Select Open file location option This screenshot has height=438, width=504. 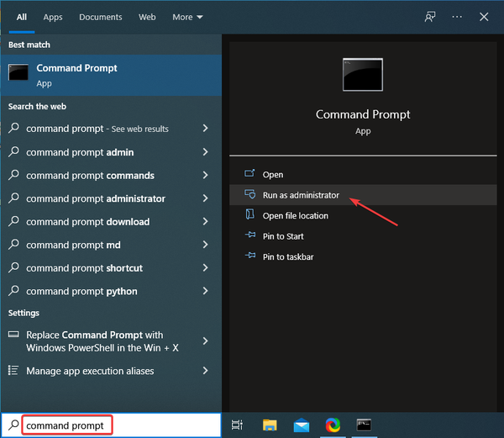[x=295, y=216]
